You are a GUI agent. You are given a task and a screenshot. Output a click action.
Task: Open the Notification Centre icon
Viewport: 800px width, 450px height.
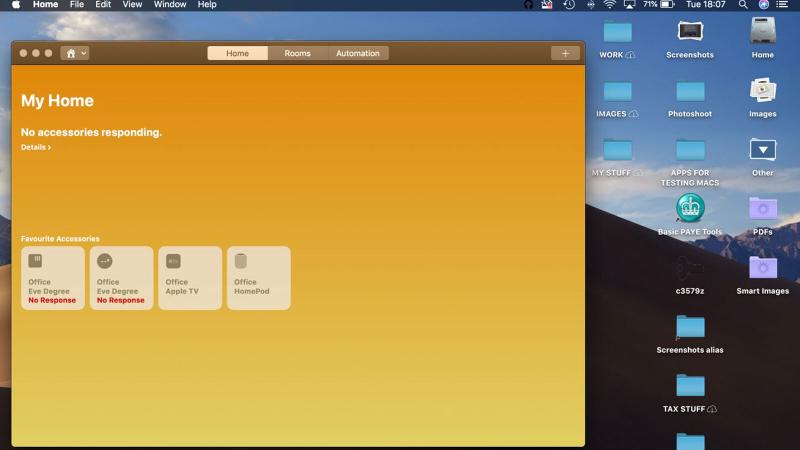click(x=784, y=5)
